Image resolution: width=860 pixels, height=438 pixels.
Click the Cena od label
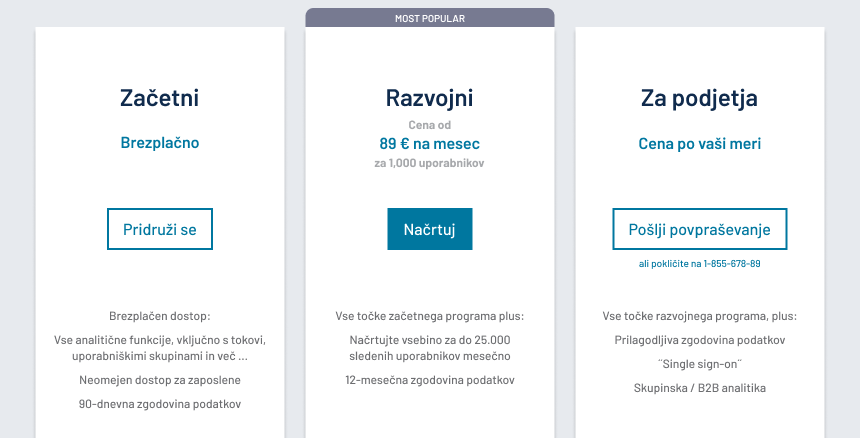coord(429,125)
